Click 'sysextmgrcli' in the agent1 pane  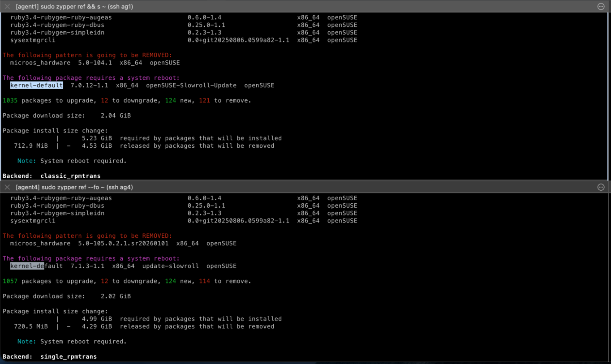(33, 40)
